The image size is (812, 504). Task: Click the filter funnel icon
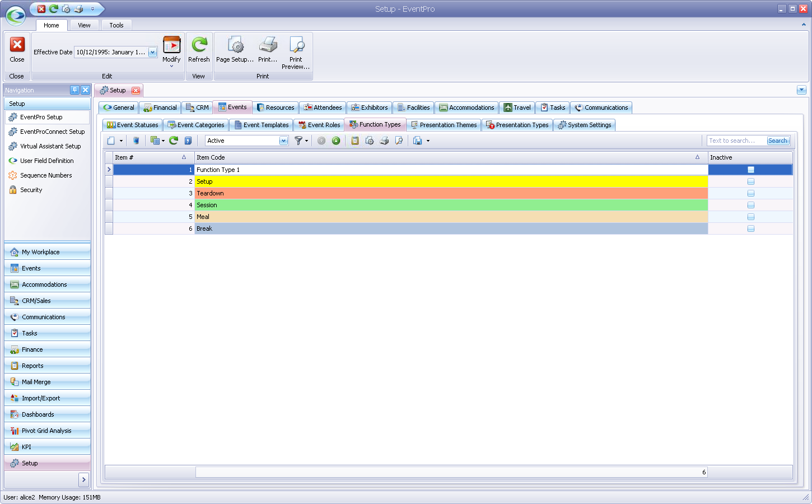click(298, 141)
